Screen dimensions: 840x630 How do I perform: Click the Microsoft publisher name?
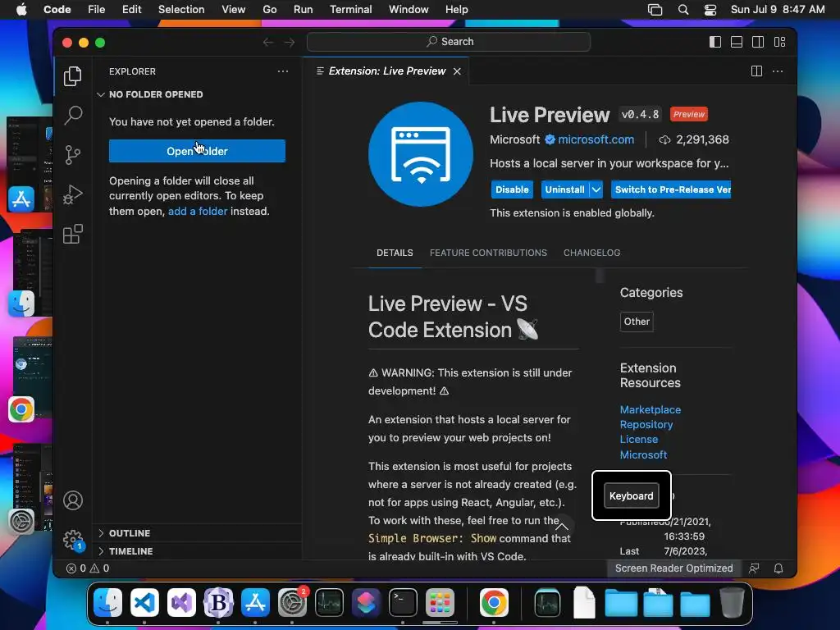coord(514,139)
